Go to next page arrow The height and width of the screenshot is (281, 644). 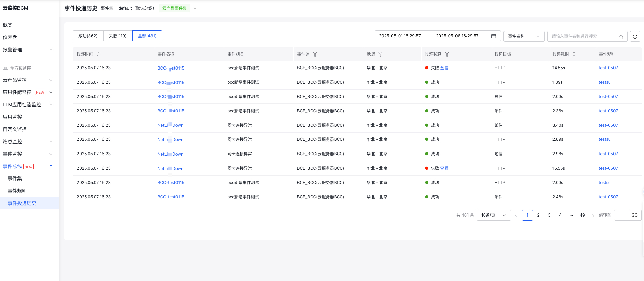[593, 215]
